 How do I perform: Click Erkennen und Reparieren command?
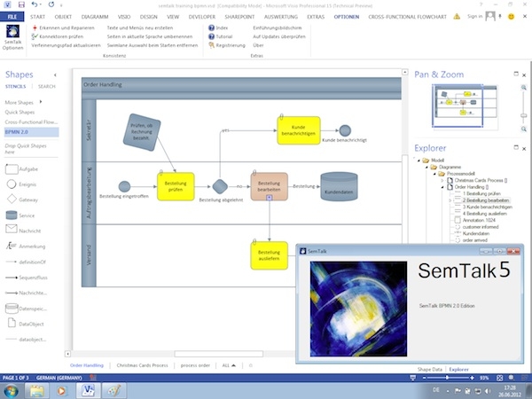tap(63, 27)
